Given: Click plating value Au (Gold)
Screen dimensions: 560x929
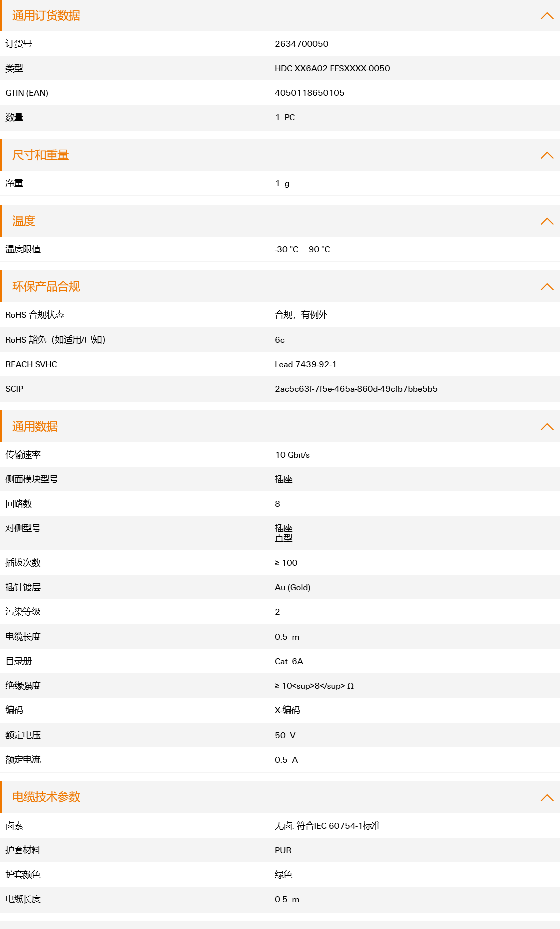Looking at the screenshot, I should pyautogui.click(x=293, y=587).
